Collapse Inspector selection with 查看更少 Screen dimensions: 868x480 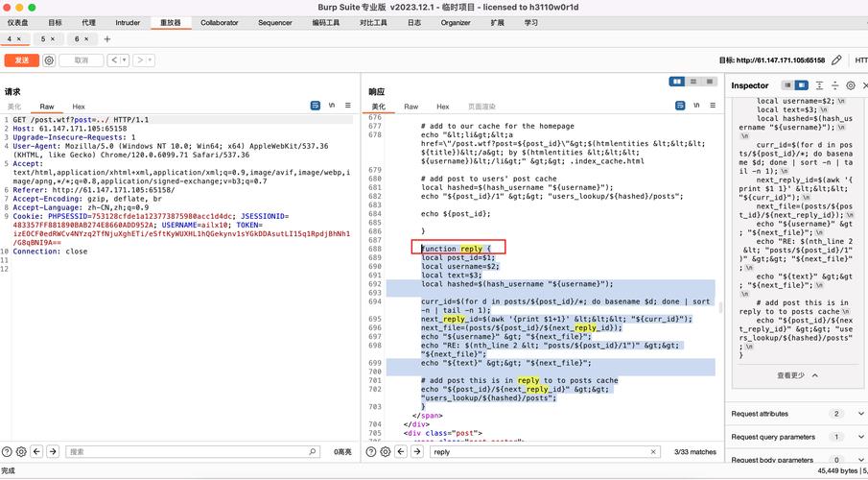tap(797, 375)
